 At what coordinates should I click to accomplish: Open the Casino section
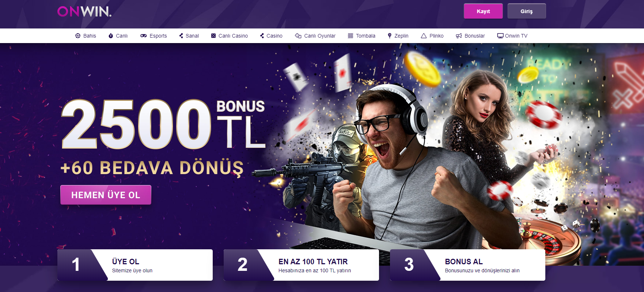274,36
